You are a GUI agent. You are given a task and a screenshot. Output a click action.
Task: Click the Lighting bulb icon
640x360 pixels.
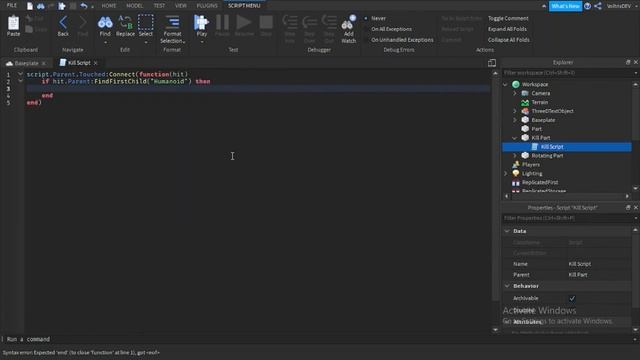click(x=516, y=173)
